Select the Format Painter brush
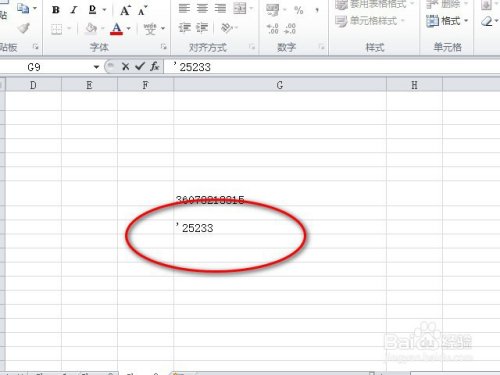This screenshot has width=500, height=375. point(23,28)
